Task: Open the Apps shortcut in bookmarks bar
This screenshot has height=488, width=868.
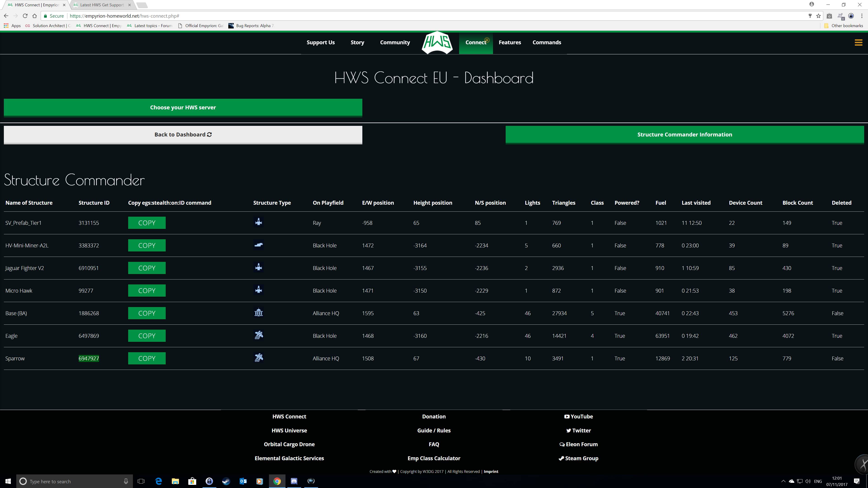Action: [x=12, y=26]
